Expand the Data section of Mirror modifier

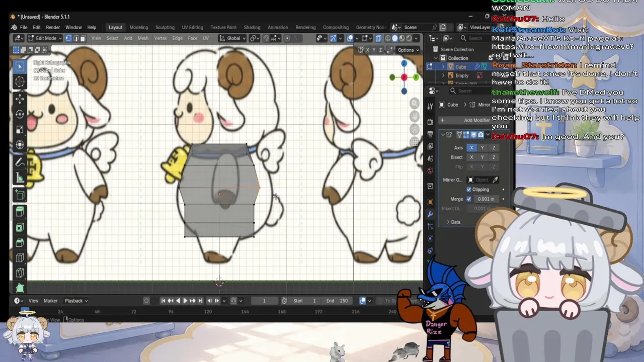click(453, 222)
